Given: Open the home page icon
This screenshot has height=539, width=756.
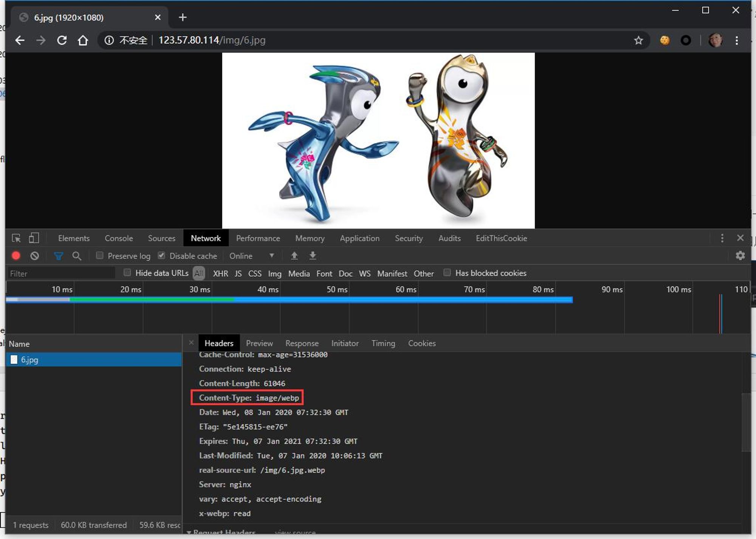Looking at the screenshot, I should click(83, 40).
